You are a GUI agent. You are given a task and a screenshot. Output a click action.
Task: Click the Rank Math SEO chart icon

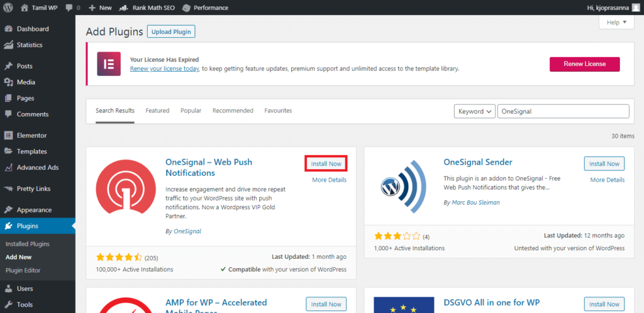124,8
